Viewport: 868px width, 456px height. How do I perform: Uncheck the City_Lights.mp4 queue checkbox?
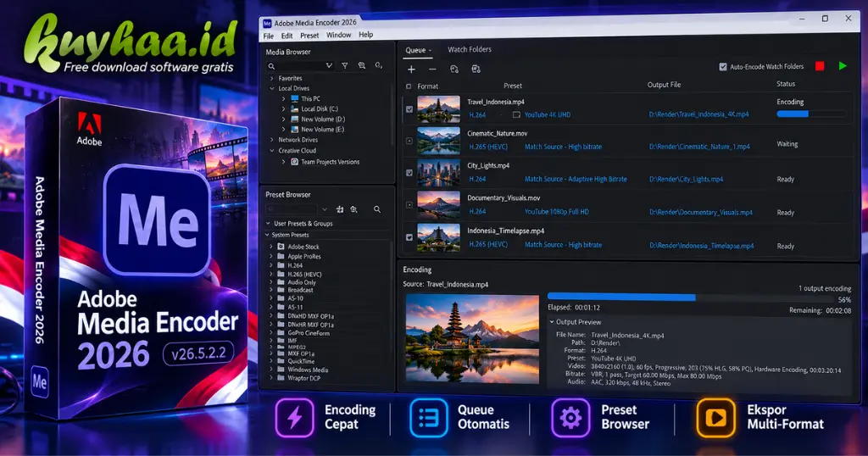[409, 173]
